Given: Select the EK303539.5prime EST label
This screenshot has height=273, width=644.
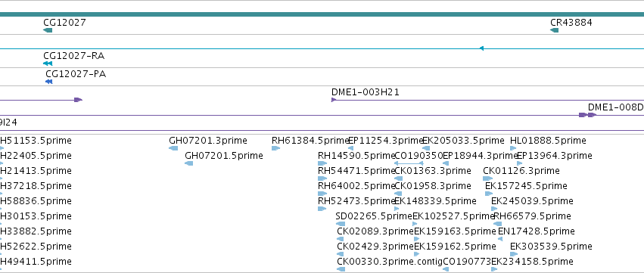Looking at the screenshot, I should pyautogui.click(x=551, y=247).
